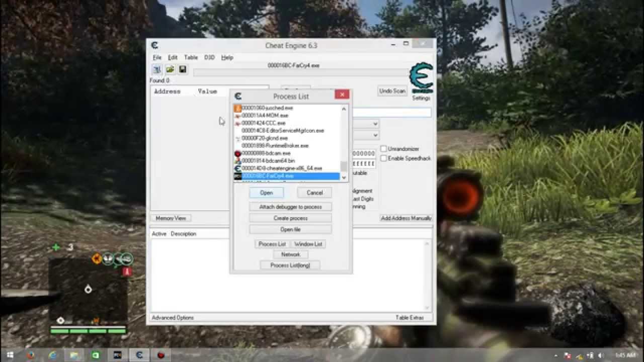Click the Process List(long) button
The image size is (644, 362).
(290, 265)
